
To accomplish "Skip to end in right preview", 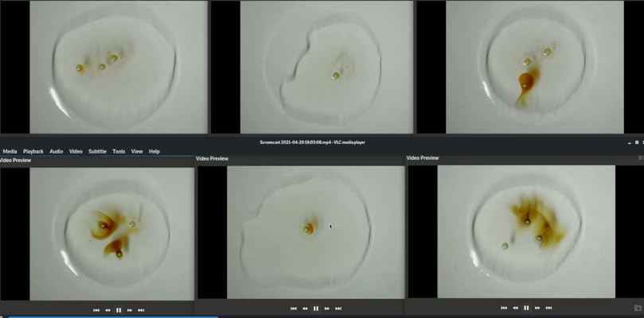I will [x=548, y=308].
